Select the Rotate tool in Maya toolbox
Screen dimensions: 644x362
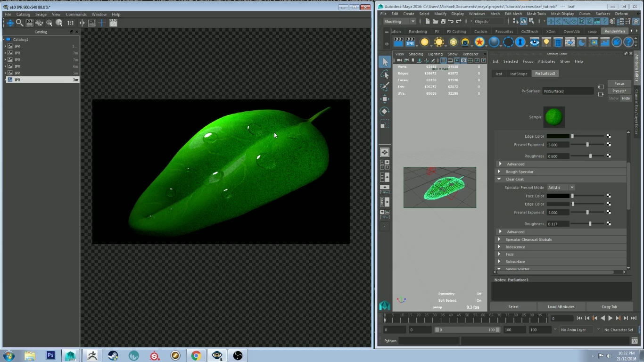pyautogui.click(x=385, y=111)
